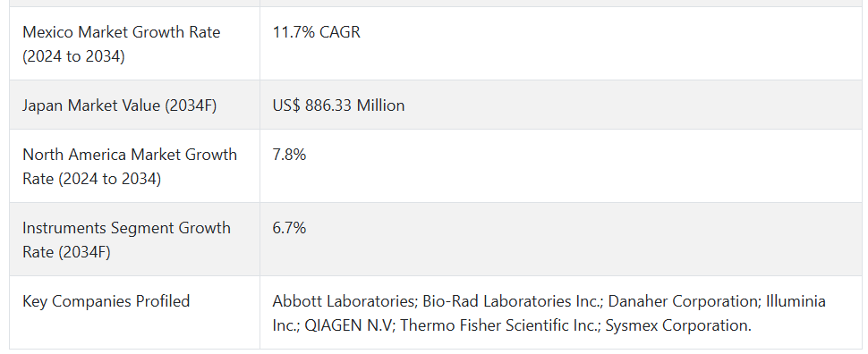Select the 7.8% growth rate value
Image resolution: width=868 pixels, height=354 pixels.
[x=289, y=155]
